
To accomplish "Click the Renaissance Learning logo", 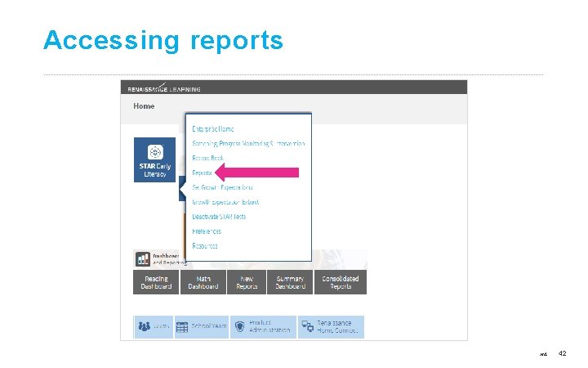I will (164, 88).
